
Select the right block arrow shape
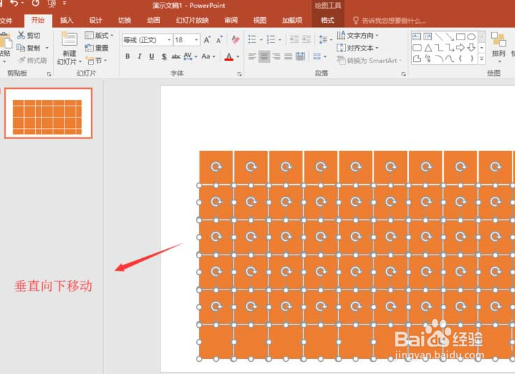[x=460, y=47]
